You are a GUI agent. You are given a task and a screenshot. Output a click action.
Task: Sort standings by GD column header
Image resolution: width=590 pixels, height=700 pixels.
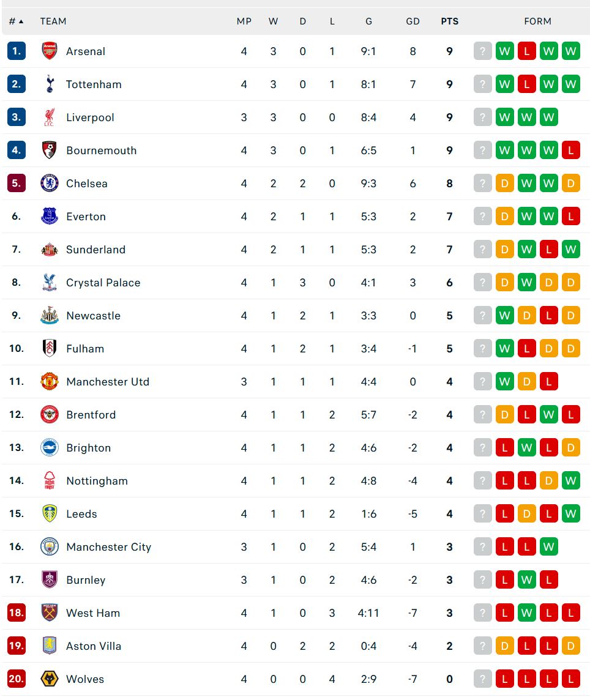pyautogui.click(x=413, y=21)
